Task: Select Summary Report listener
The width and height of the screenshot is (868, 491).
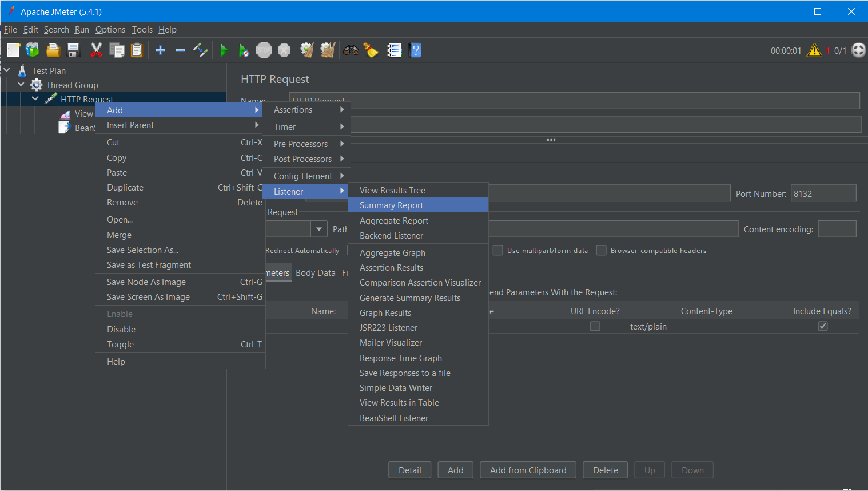Action: click(418, 205)
